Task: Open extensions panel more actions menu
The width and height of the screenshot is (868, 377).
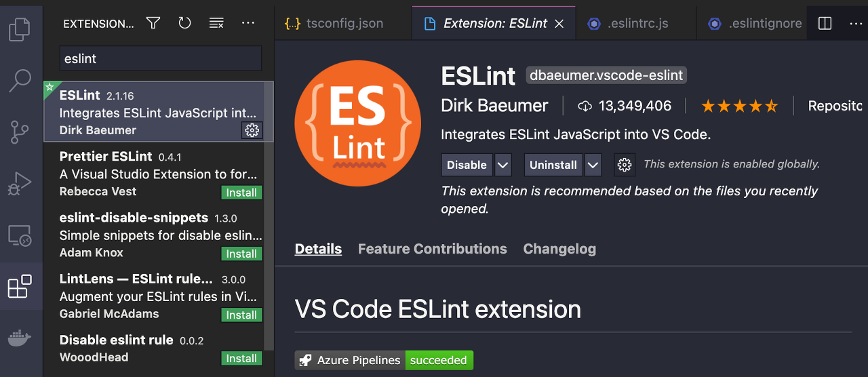Action: 248,23
